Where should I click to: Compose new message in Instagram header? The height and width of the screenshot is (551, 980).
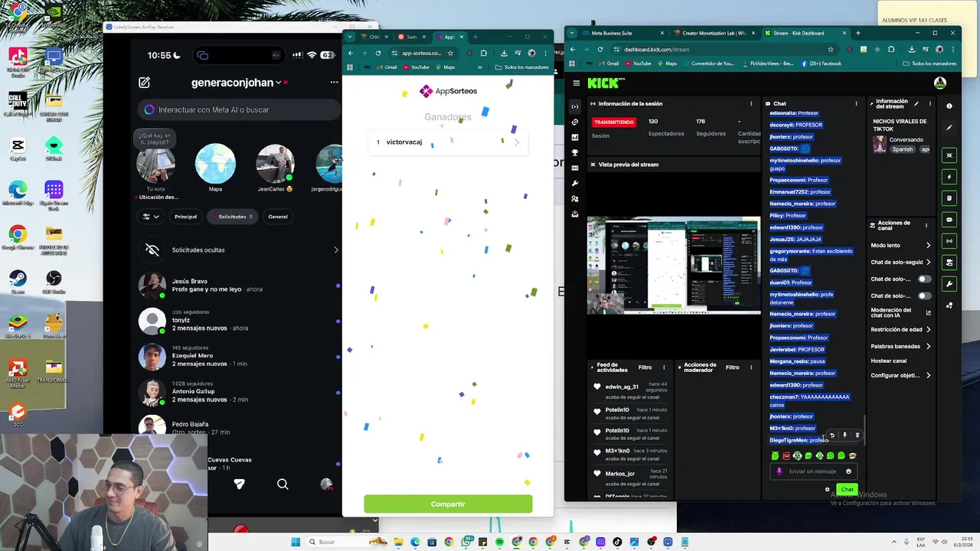(144, 82)
